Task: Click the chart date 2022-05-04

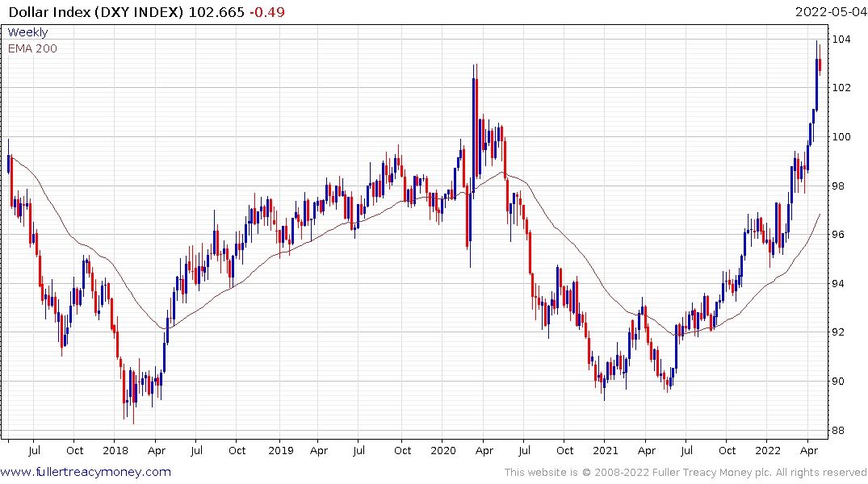Action: click(831, 12)
